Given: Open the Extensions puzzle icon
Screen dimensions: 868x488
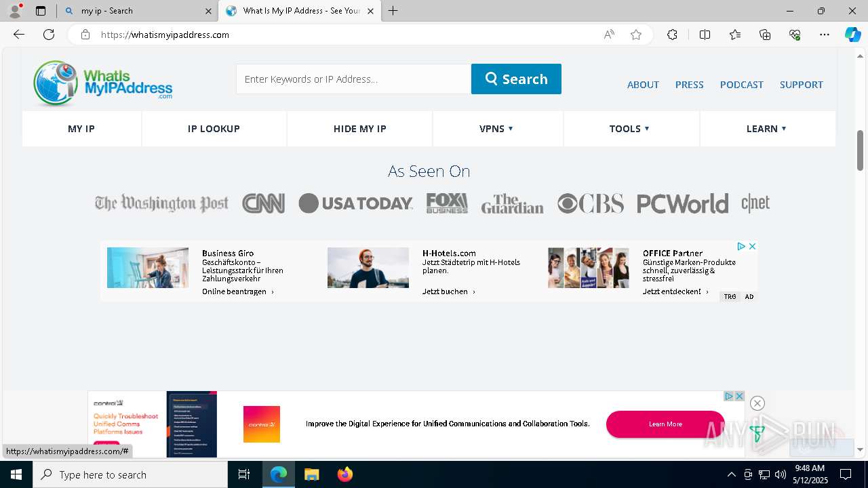Looking at the screenshot, I should [x=672, y=35].
